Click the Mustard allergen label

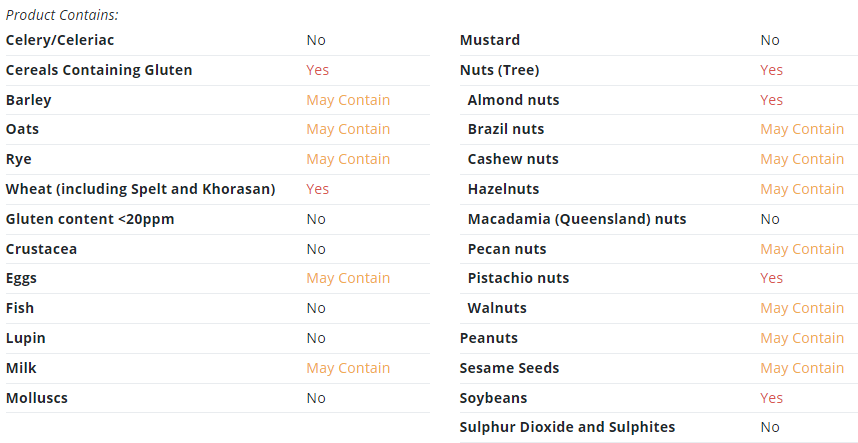490,40
